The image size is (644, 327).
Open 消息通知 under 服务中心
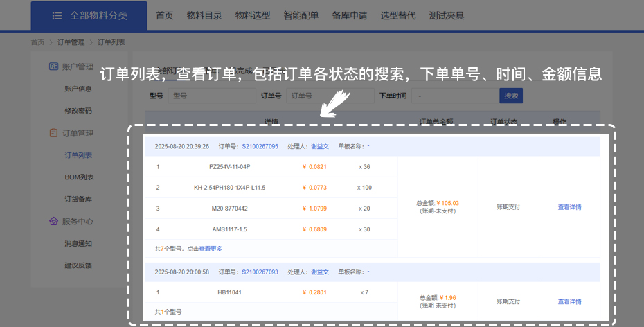[78, 244]
